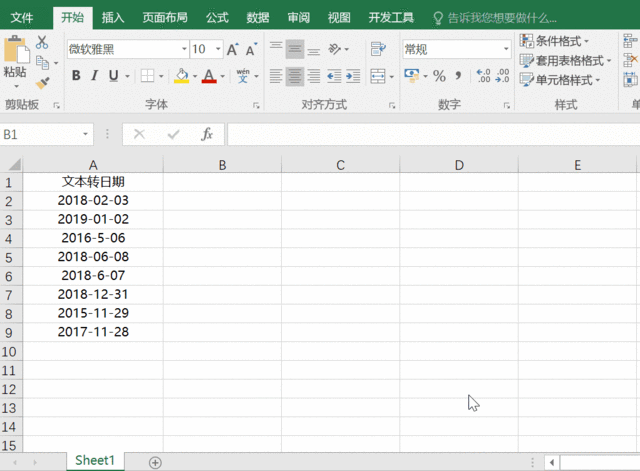640x471 pixels.
Task: Click the Decrease Decimal icon
Action: pyautogui.click(x=502, y=76)
